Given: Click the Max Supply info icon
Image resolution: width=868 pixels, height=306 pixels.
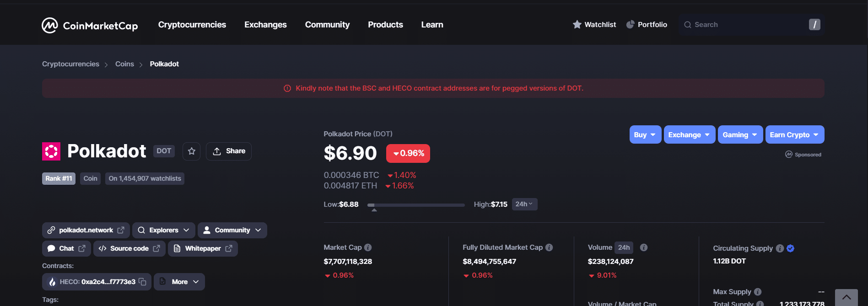Looking at the screenshot, I should coord(758,292).
